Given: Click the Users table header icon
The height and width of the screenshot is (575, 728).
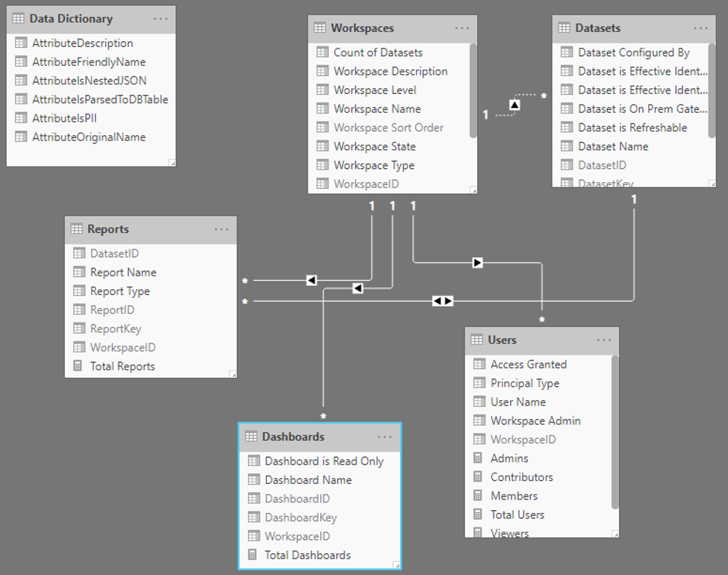Looking at the screenshot, I should point(476,340).
